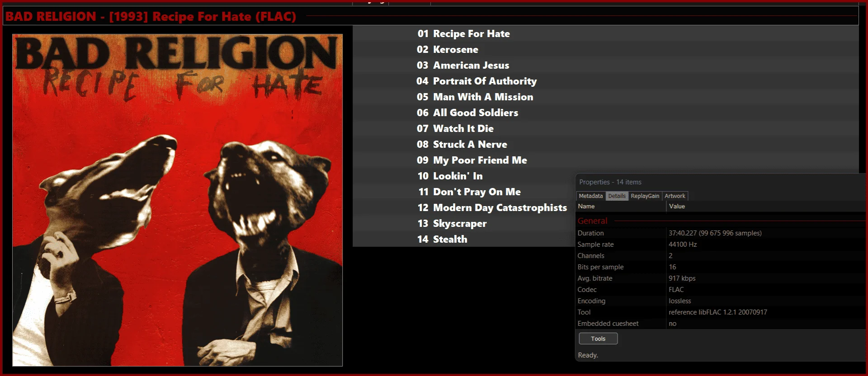Click the Name column header
868x376 pixels.
click(621, 206)
